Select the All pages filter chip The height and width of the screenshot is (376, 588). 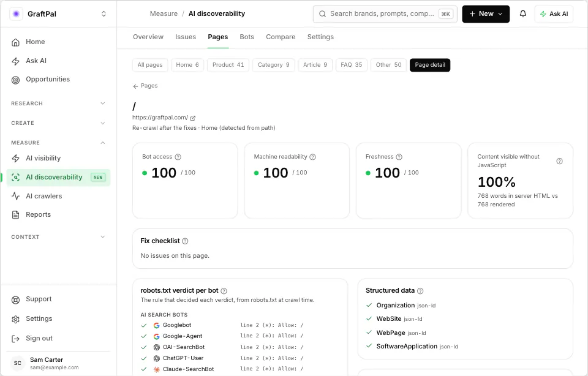pyautogui.click(x=150, y=65)
